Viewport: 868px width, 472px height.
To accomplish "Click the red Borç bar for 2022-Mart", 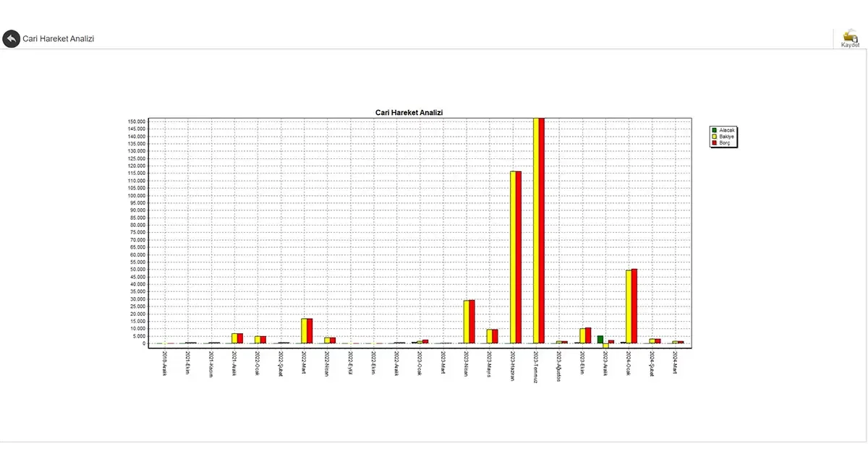I will click(x=310, y=331).
